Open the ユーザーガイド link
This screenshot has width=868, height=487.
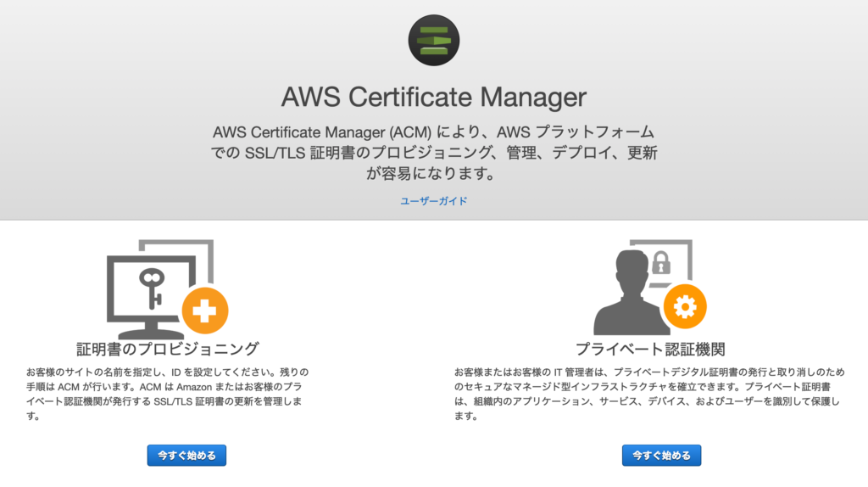coord(433,201)
